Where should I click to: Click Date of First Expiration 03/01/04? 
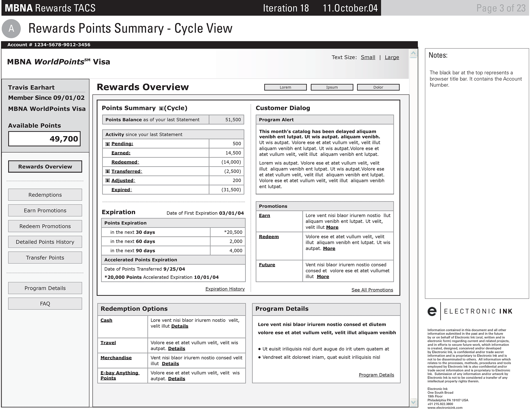coord(205,213)
